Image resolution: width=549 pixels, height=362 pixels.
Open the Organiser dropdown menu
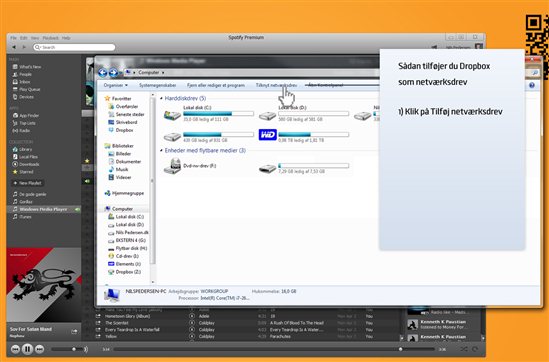[116, 85]
